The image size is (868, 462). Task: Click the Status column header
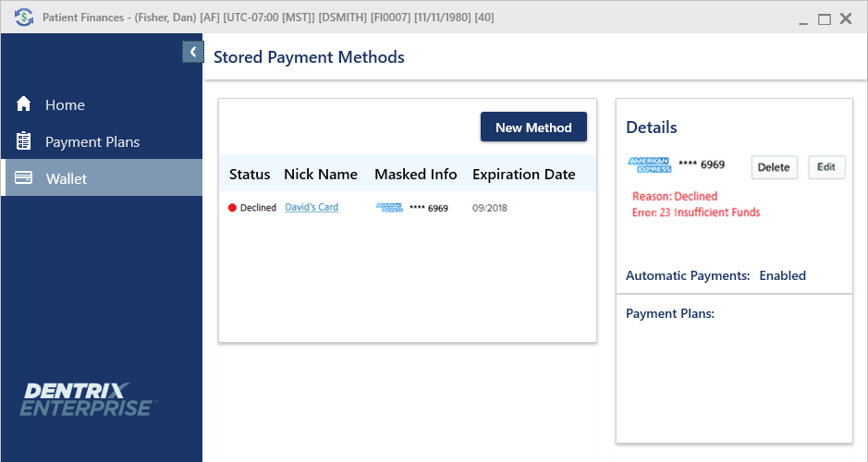pyautogui.click(x=250, y=174)
